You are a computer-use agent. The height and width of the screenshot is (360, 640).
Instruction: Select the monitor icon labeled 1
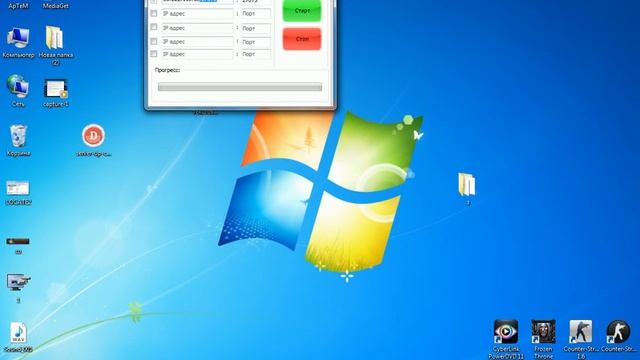(x=18, y=282)
